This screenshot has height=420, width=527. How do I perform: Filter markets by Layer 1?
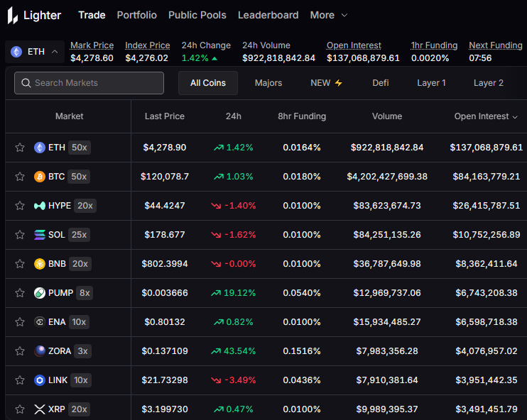coord(431,83)
